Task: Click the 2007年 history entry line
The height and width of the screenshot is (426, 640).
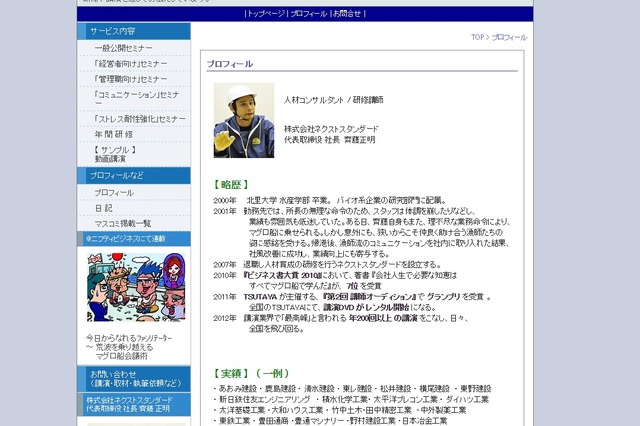Action: (327, 264)
